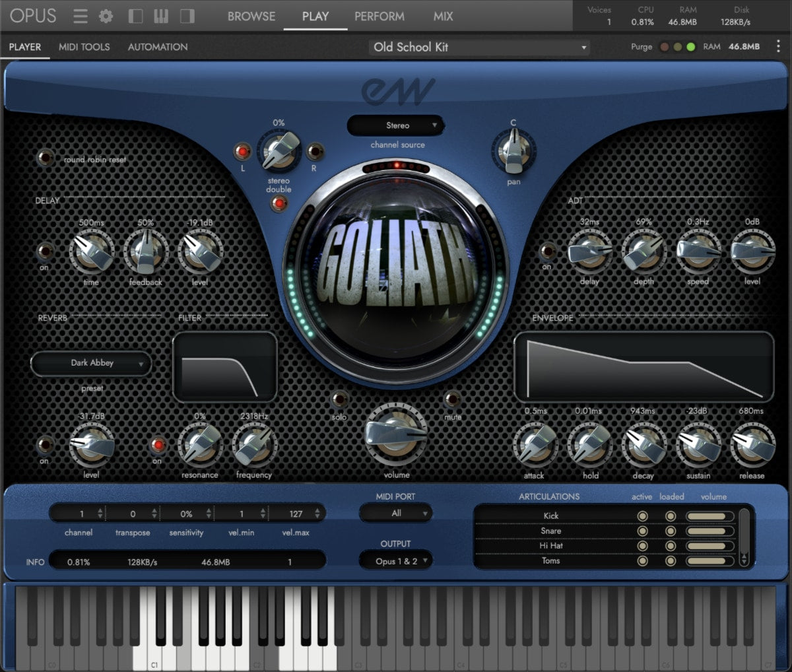Toggle the stereo double on light
The image size is (792, 672).
pyautogui.click(x=279, y=203)
